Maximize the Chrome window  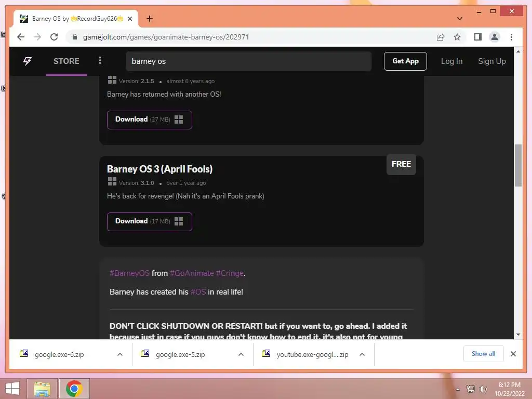click(x=493, y=11)
